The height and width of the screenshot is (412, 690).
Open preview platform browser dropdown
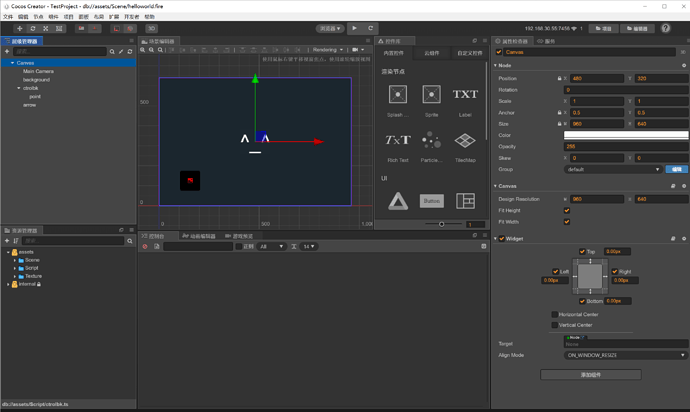coord(330,28)
